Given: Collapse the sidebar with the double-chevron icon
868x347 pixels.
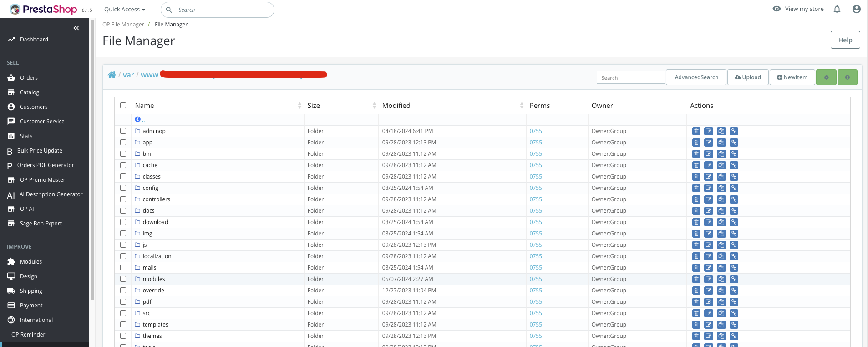Looking at the screenshot, I should (x=76, y=28).
